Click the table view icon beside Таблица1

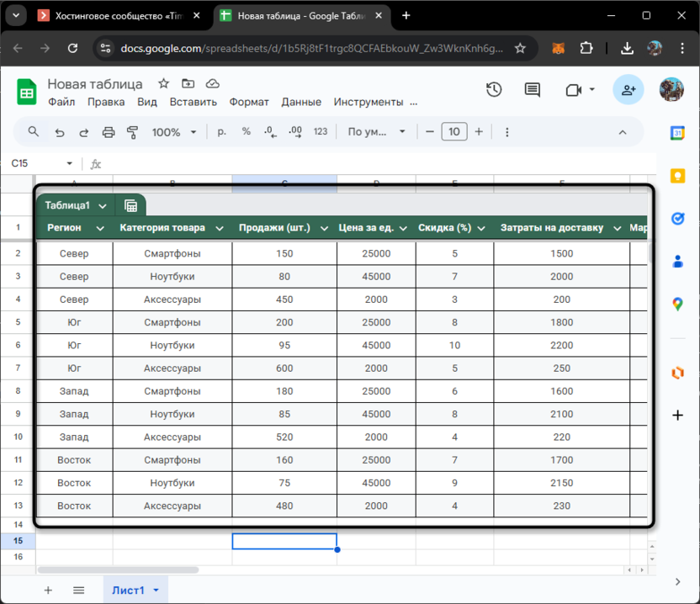coord(130,205)
